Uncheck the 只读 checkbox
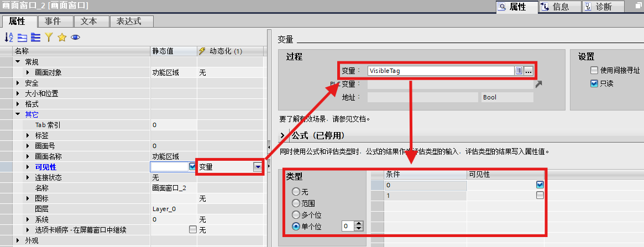The image size is (644, 247). point(594,83)
